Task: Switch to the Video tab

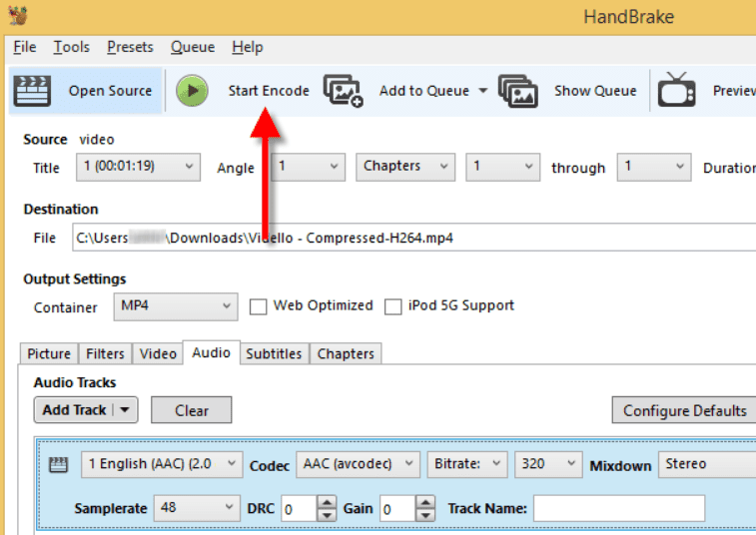Action: [x=158, y=353]
